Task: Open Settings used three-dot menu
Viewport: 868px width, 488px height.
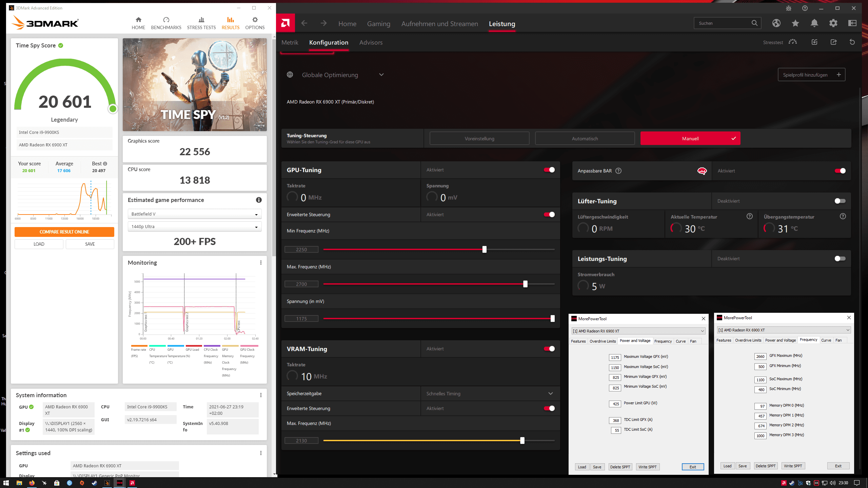Action: (261, 453)
